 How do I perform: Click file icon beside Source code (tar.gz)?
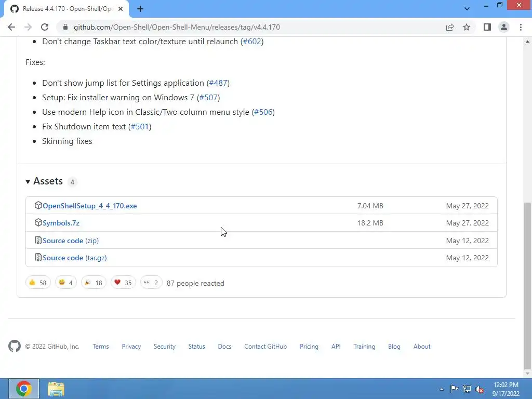(x=38, y=258)
